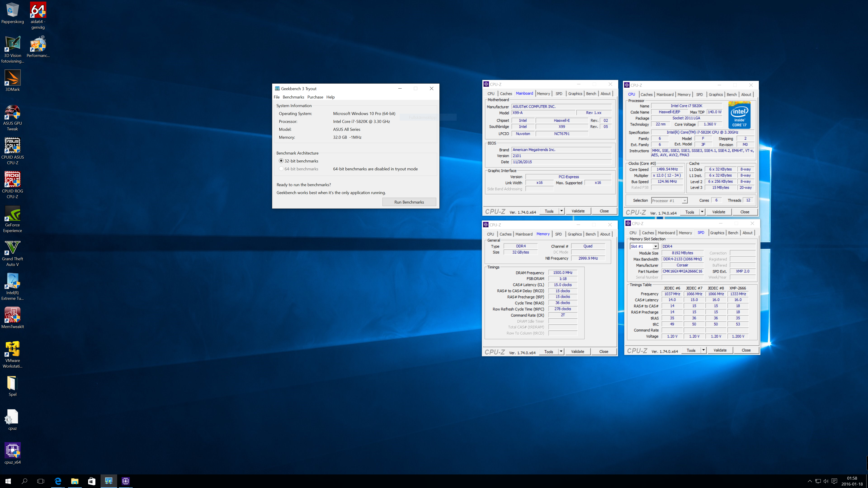Open the Windows Store taskbar icon
Screen dimensions: 868x488
pyautogui.click(x=92, y=481)
